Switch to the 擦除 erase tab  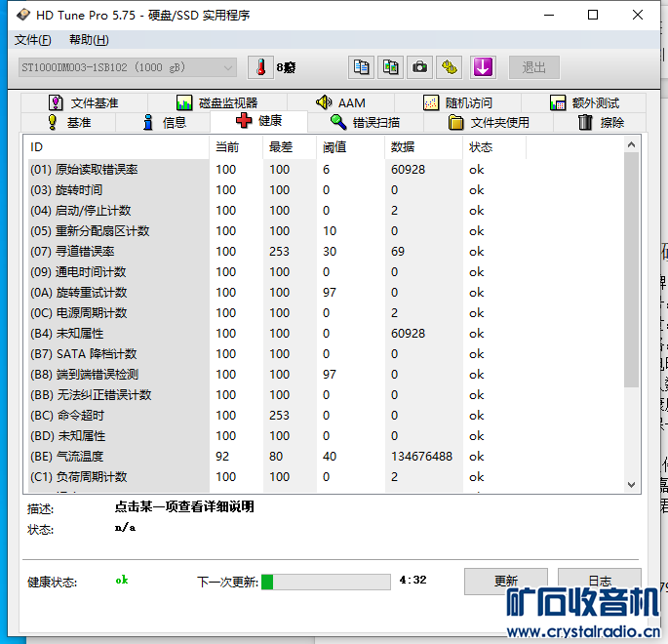pos(601,122)
